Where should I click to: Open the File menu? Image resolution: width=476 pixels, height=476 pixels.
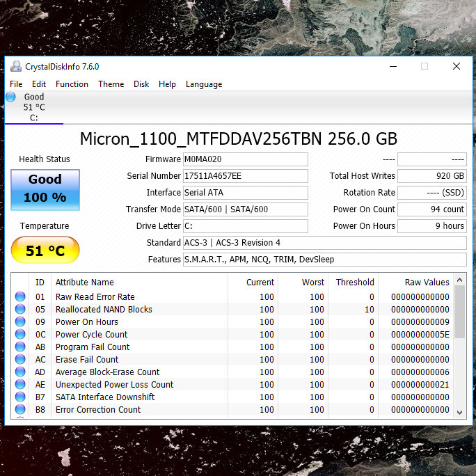click(16, 84)
